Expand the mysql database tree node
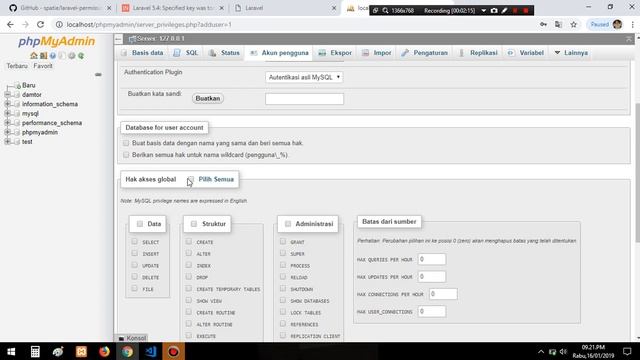This screenshot has width=640, height=360. 7,113
